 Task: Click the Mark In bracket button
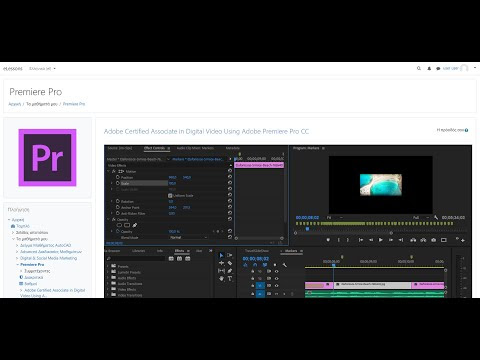coord(338,240)
